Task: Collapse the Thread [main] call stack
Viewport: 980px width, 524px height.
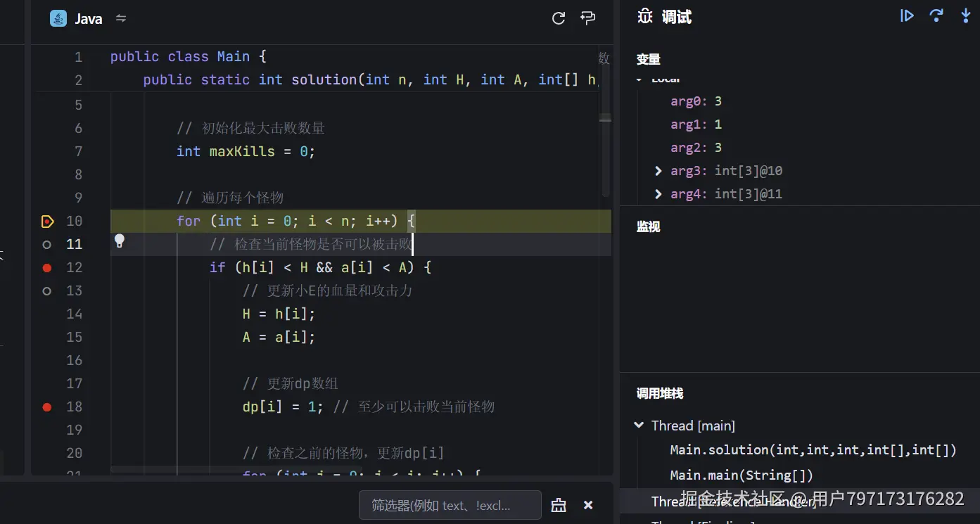Action: [x=639, y=425]
